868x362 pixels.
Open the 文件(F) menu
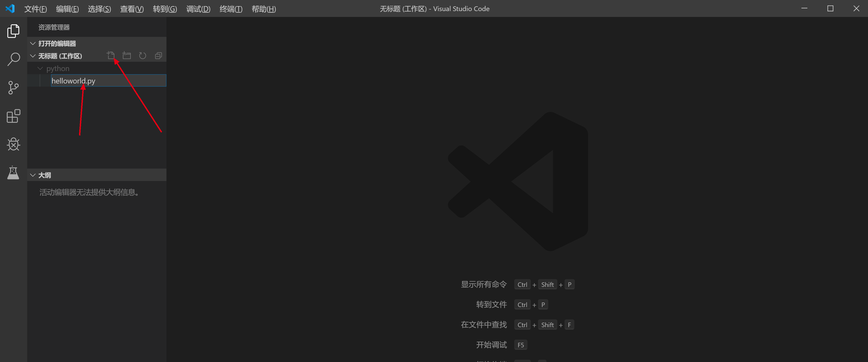(35, 9)
